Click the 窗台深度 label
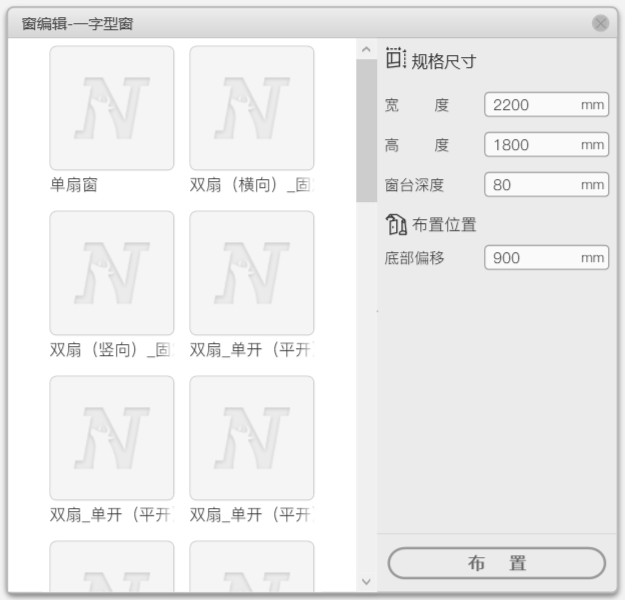 [414, 185]
